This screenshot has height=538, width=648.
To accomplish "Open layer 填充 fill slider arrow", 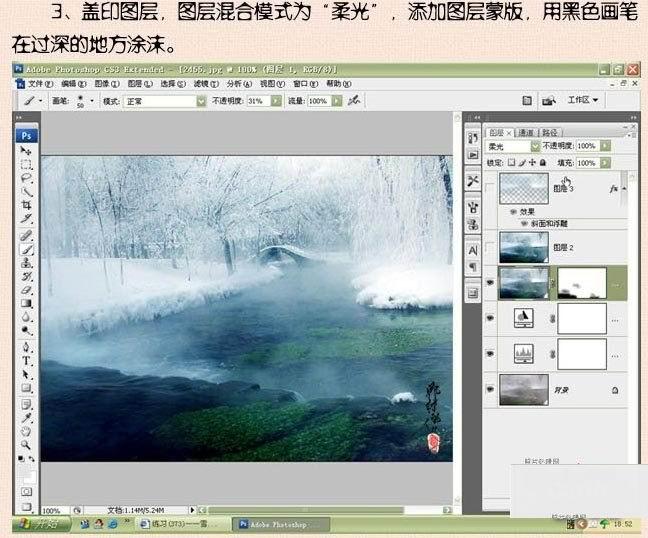I will click(x=605, y=163).
